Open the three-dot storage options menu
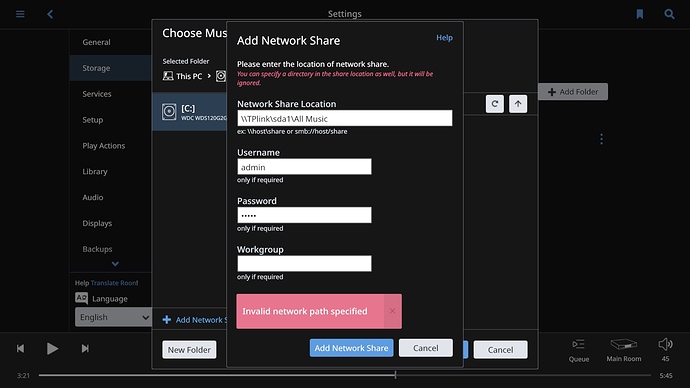The height and width of the screenshot is (388, 690). coord(602,139)
